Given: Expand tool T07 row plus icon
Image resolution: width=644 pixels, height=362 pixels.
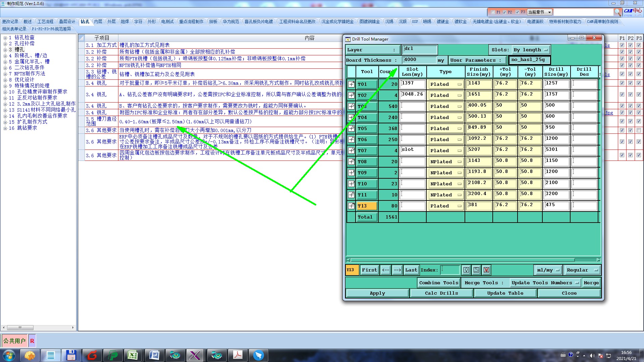Looking at the screenshot, I should [x=351, y=150].
